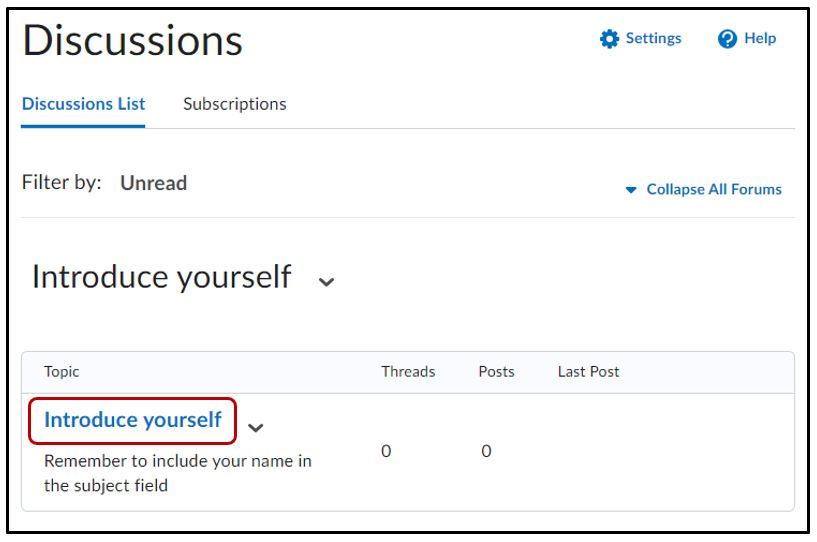Viewport: 817px width, 542px height.
Task: Expand the chevron next to the topic link
Action: 256,428
